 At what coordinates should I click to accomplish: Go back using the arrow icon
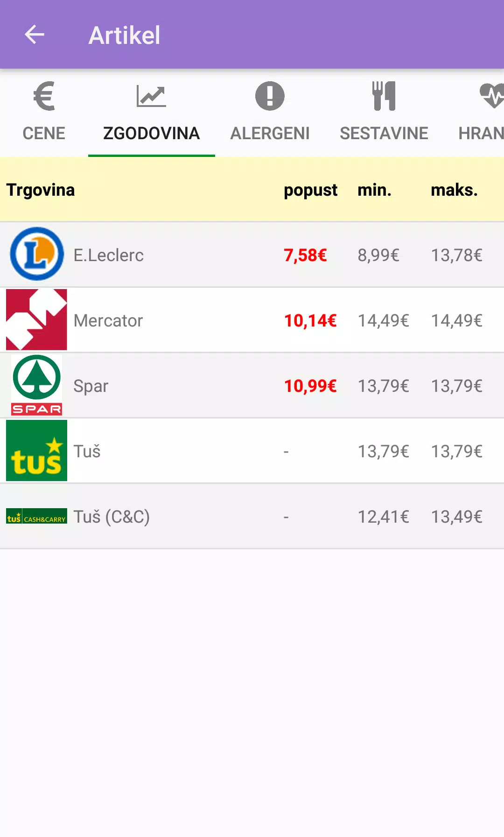pos(35,35)
